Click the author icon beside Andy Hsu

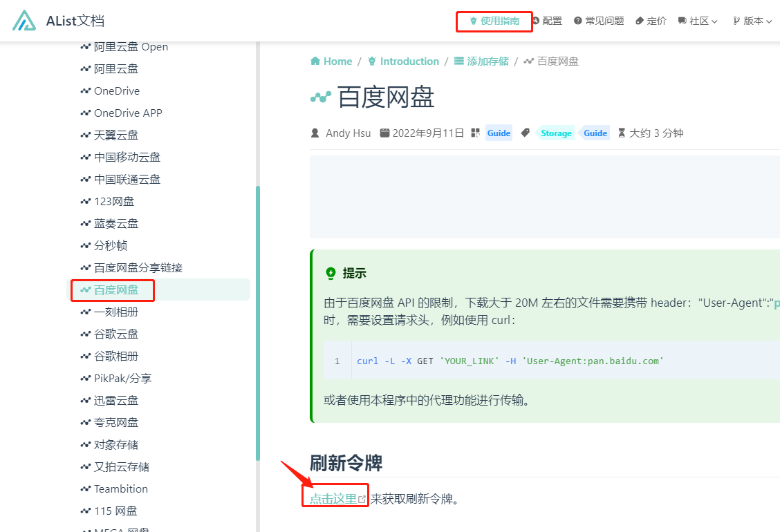[x=315, y=133]
